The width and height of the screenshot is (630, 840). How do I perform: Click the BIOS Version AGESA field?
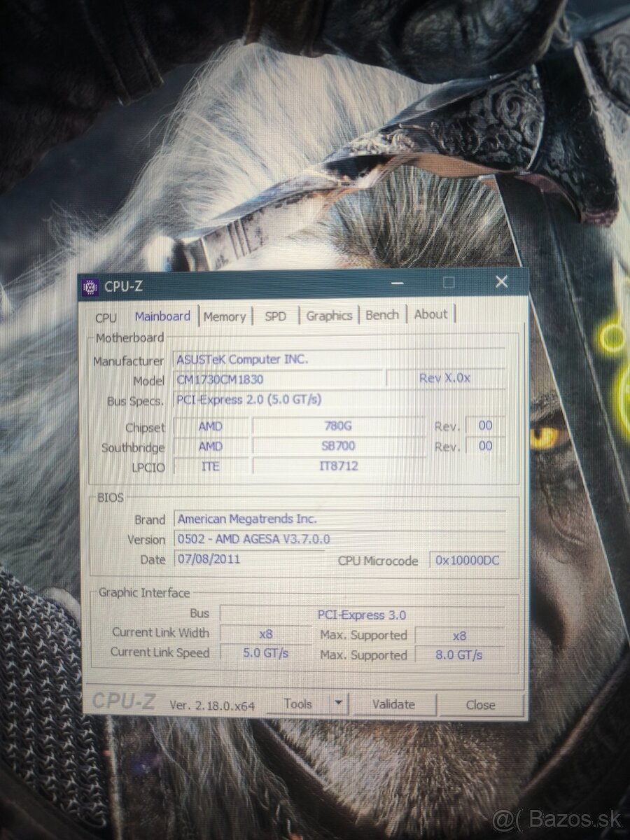[x=339, y=539]
